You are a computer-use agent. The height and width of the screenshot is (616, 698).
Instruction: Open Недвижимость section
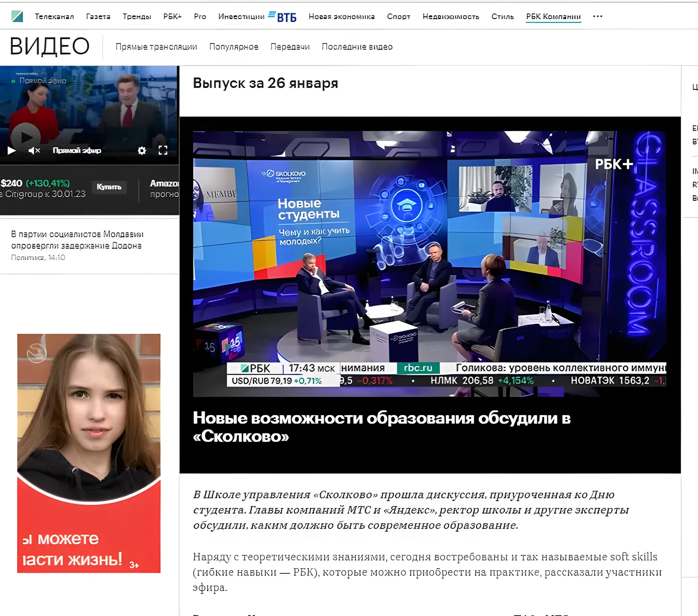(451, 17)
